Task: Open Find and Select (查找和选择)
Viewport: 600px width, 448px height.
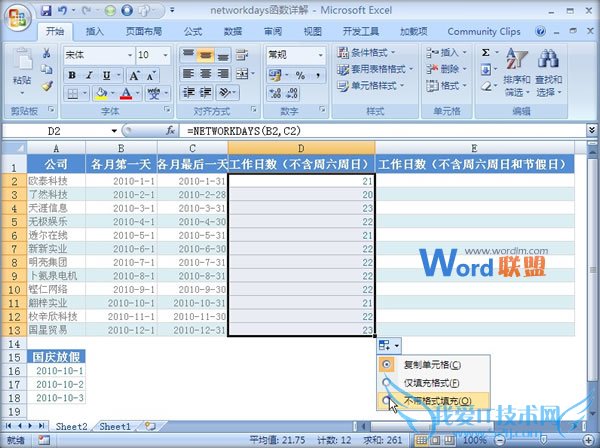Action: (x=548, y=73)
